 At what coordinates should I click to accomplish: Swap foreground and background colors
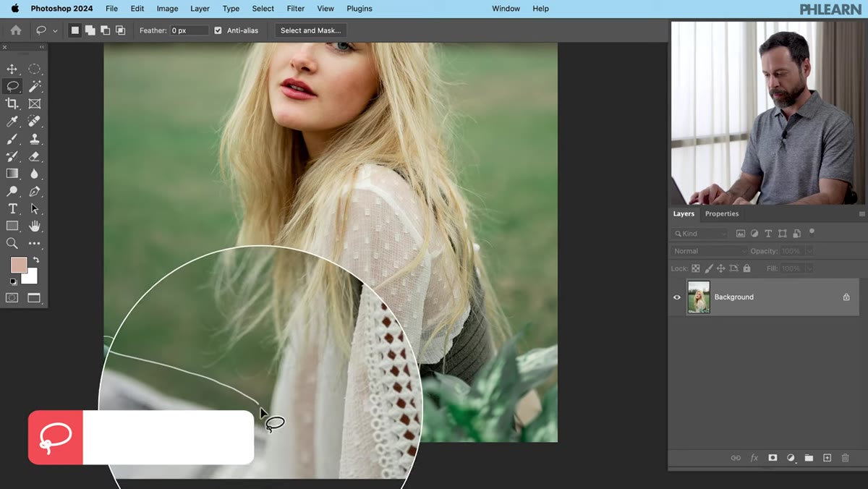coord(36,260)
